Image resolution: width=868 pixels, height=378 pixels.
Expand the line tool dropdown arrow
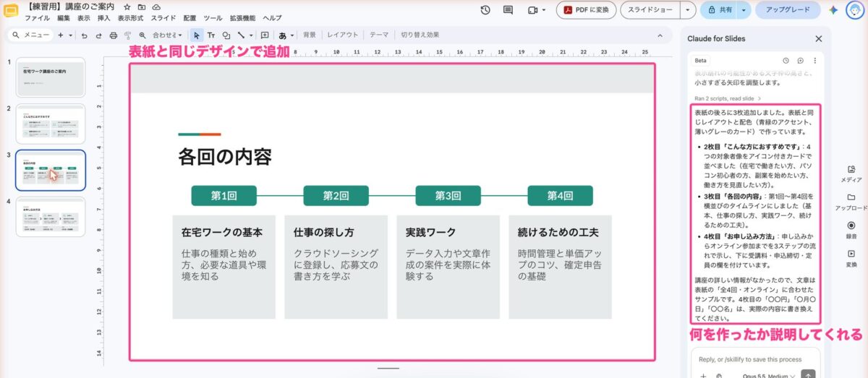pos(251,35)
